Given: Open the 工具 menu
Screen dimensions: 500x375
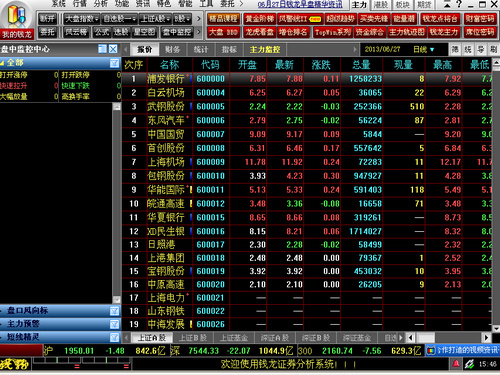Looking at the screenshot, I should [206, 4].
